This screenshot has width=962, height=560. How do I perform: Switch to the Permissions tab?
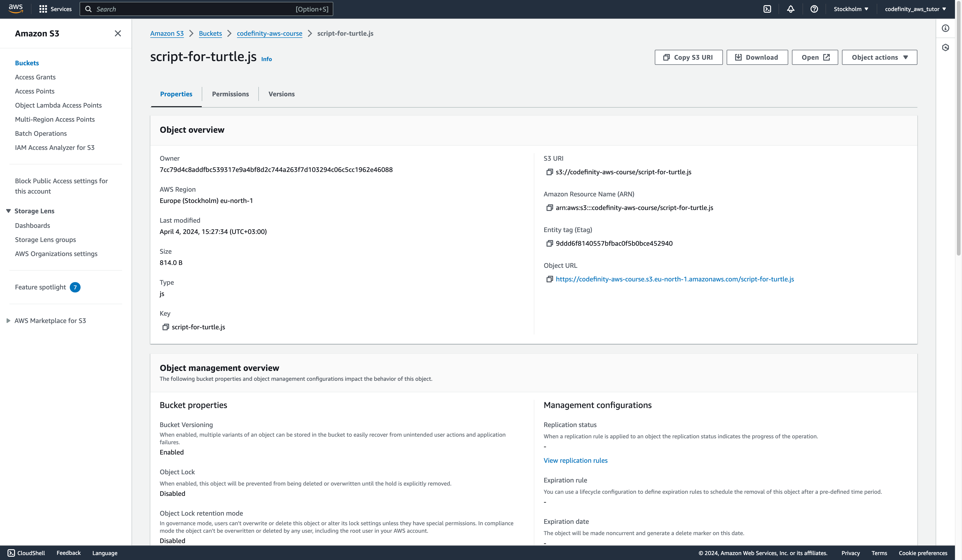[230, 94]
